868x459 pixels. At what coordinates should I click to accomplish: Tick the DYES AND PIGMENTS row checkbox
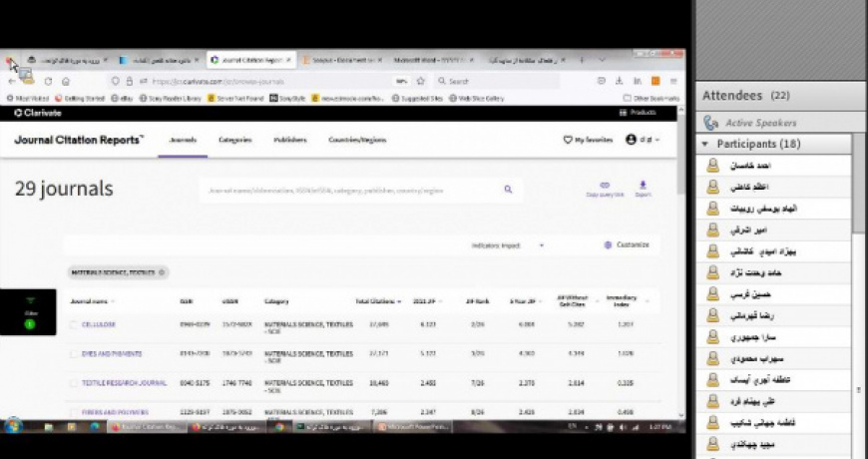pos(74,354)
